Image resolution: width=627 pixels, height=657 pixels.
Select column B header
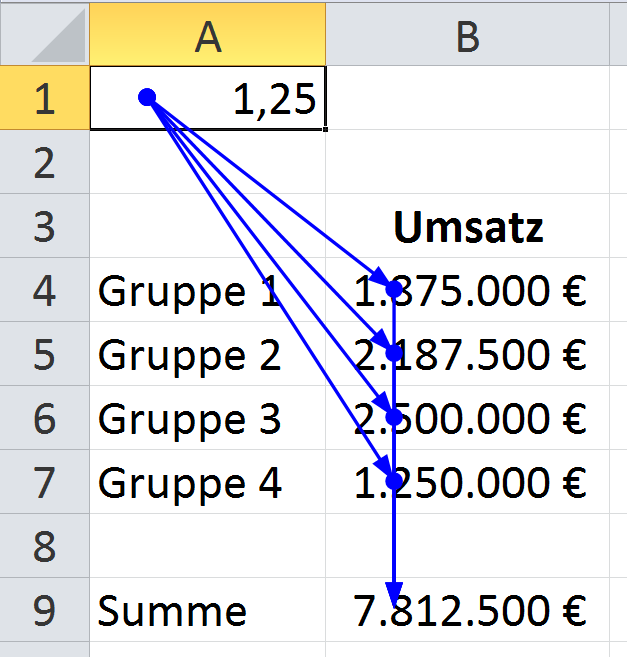click(467, 34)
